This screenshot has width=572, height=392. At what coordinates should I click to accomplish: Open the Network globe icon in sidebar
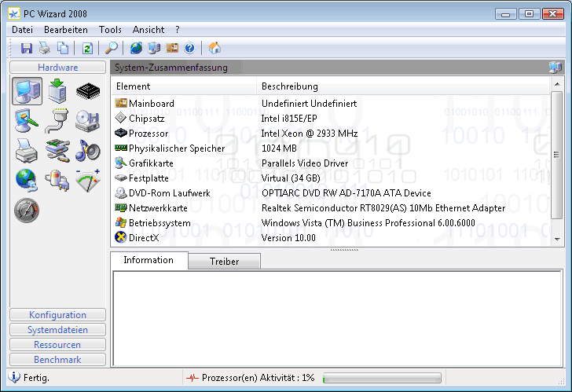27,180
